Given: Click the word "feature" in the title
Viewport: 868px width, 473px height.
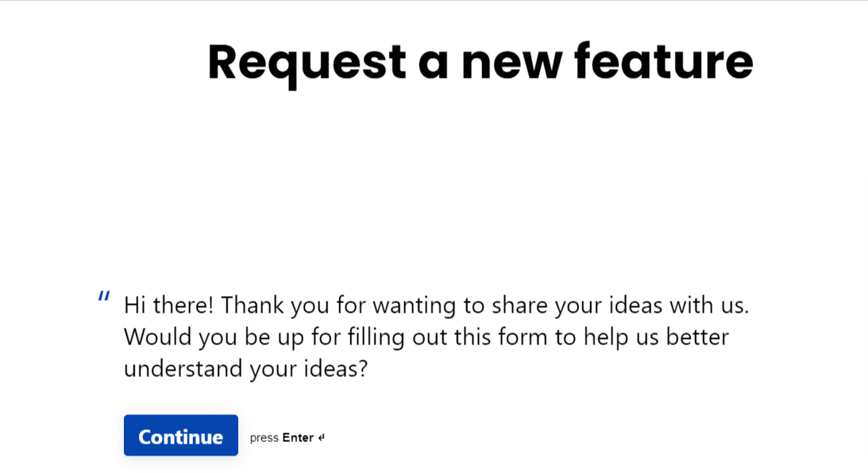Looking at the screenshot, I should click(663, 62).
